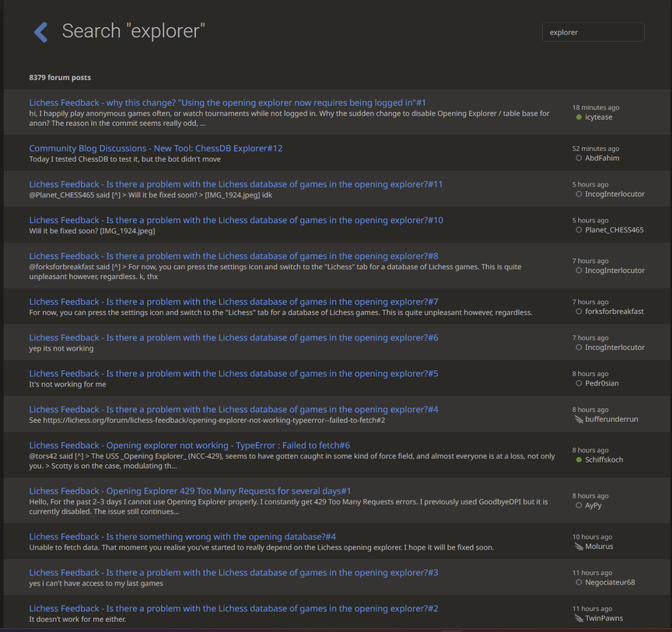
Task: Open opening explorer problem post #5
Action: click(233, 374)
